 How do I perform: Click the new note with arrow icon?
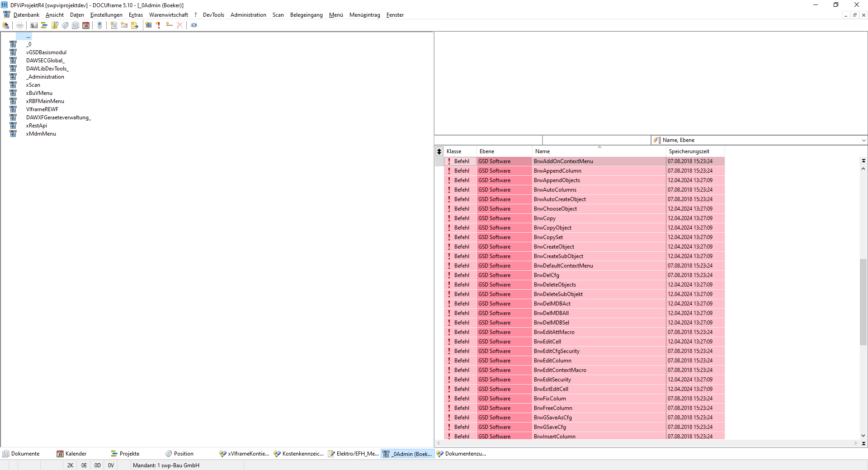point(135,25)
